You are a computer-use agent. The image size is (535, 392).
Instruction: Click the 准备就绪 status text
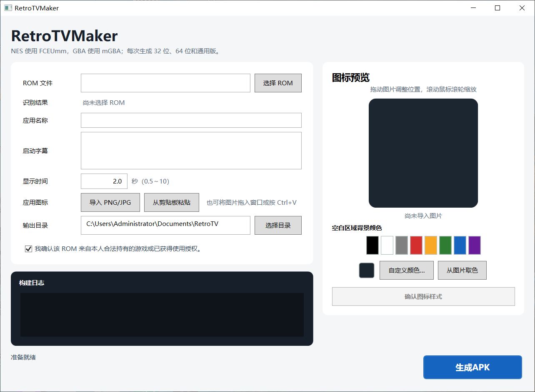tap(23, 357)
